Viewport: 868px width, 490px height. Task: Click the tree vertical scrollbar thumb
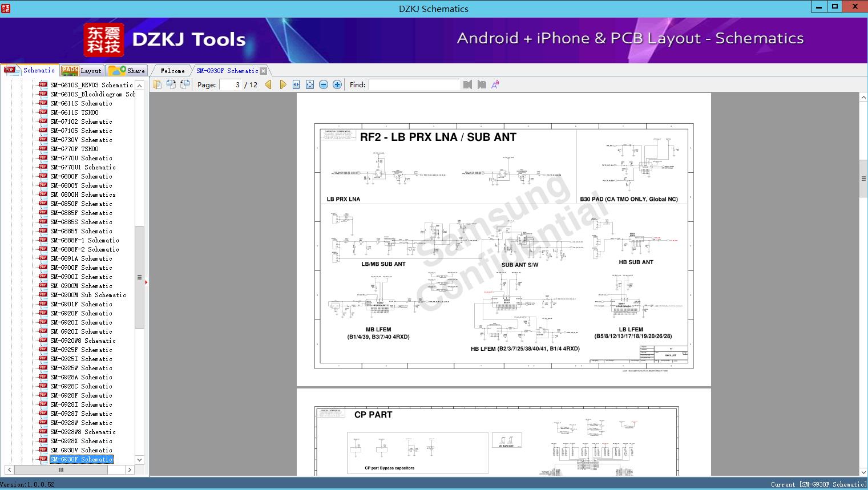139,277
